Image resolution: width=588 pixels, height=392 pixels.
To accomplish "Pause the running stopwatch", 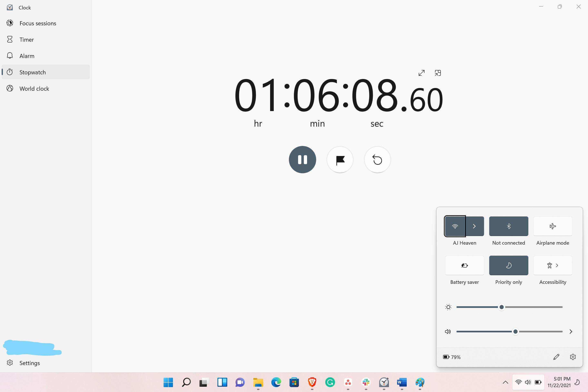I will tap(302, 159).
